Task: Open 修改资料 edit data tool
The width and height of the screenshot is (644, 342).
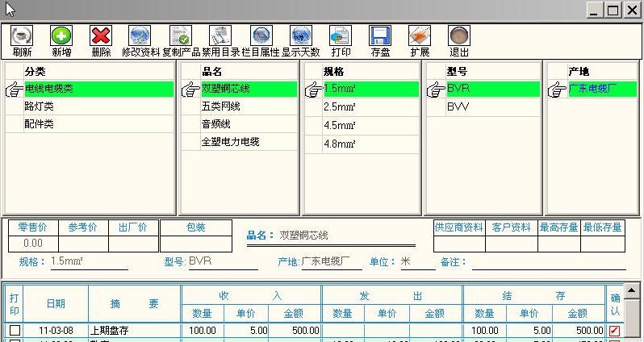Action: [140, 36]
